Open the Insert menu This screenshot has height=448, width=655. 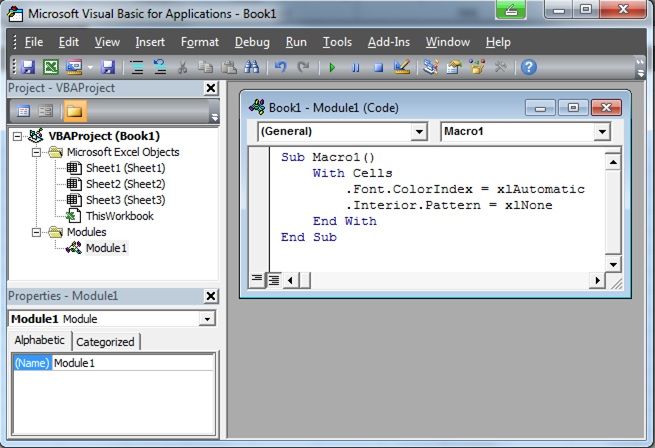[x=150, y=42]
